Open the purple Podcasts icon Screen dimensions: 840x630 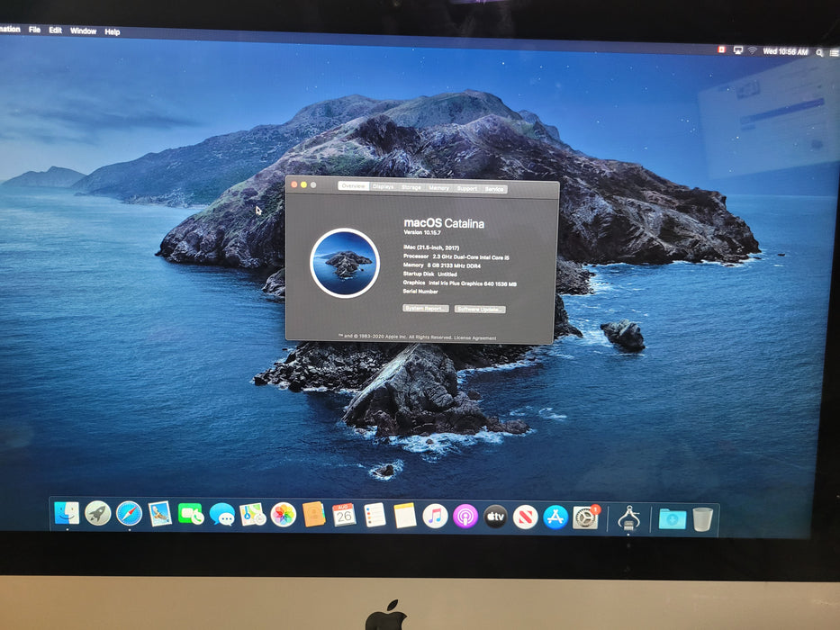465,517
